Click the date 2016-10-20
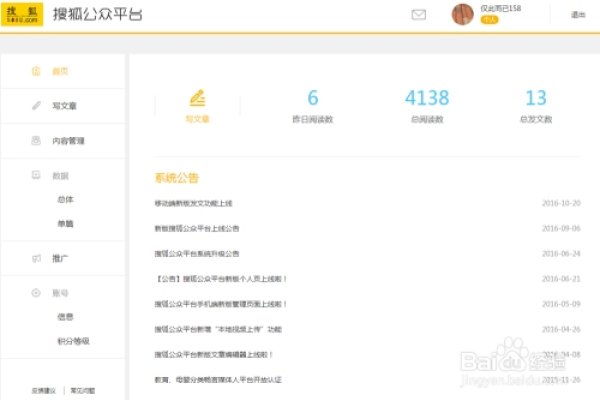Screen dimensions: 600x400 click(x=561, y=203)
